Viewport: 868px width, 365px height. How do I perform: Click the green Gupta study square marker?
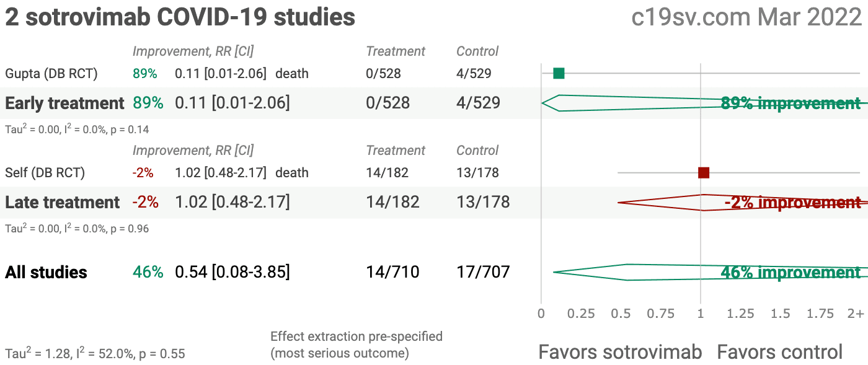[559, 74]
